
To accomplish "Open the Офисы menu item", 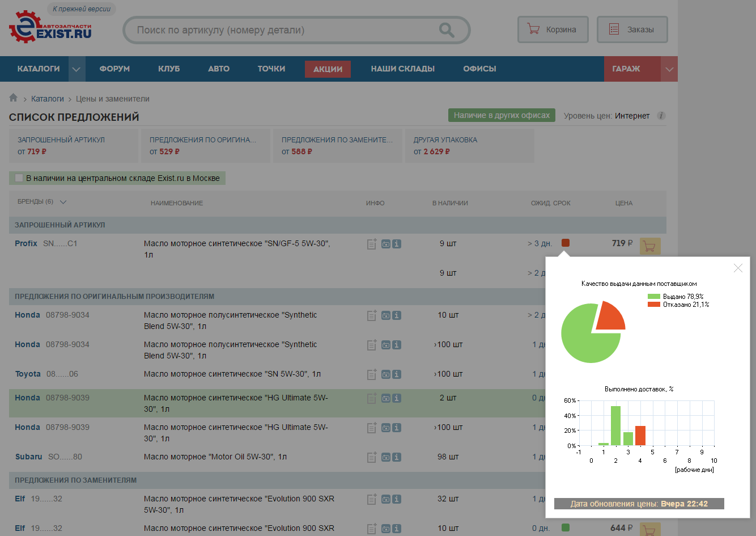I will pyautogui.click(x=479, y=69).
